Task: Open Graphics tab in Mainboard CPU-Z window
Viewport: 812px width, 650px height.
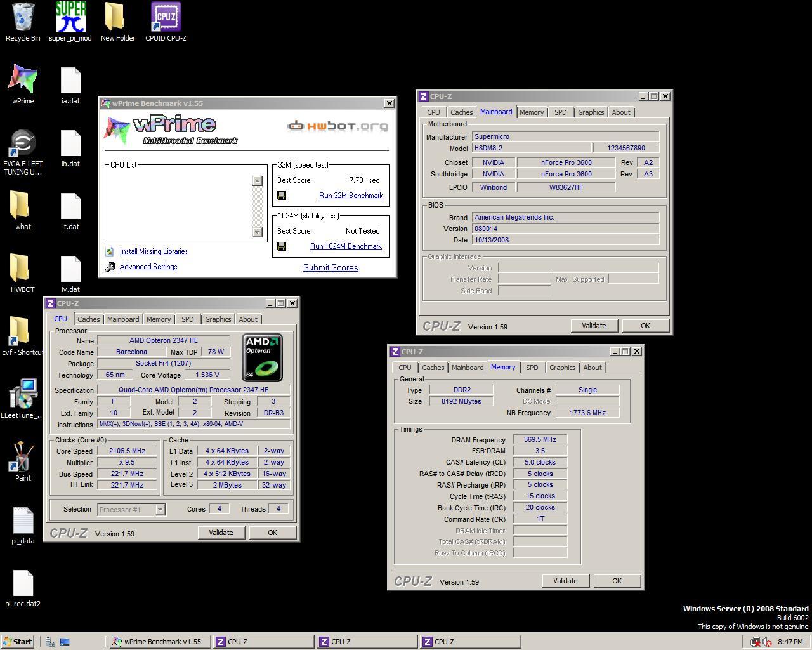Action: click(591, 112)
